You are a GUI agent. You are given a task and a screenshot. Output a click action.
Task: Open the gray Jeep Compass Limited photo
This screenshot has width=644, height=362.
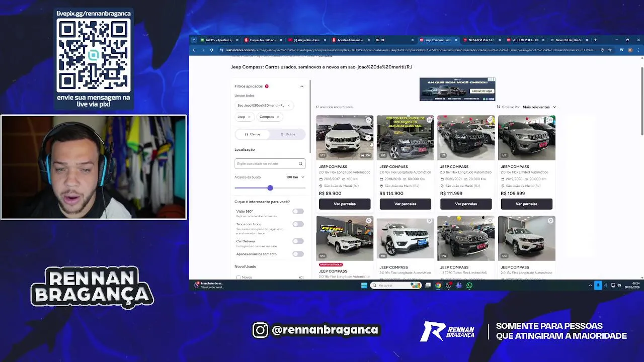(526, 138)
